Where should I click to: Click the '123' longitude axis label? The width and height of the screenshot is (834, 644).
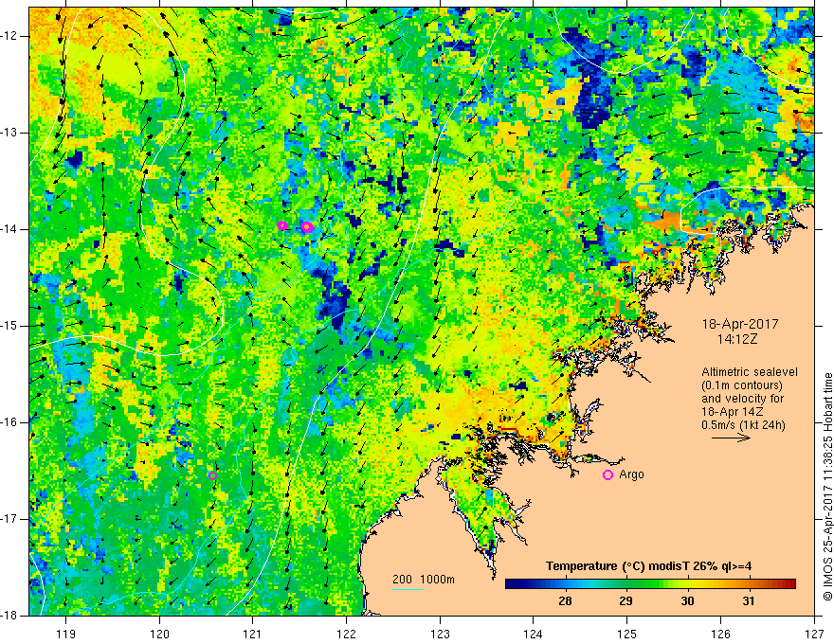pyautogui.click(x=440, y=634)
